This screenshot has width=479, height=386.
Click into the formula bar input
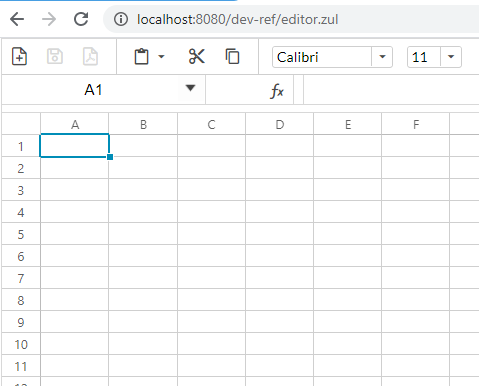tap(391, 90)
